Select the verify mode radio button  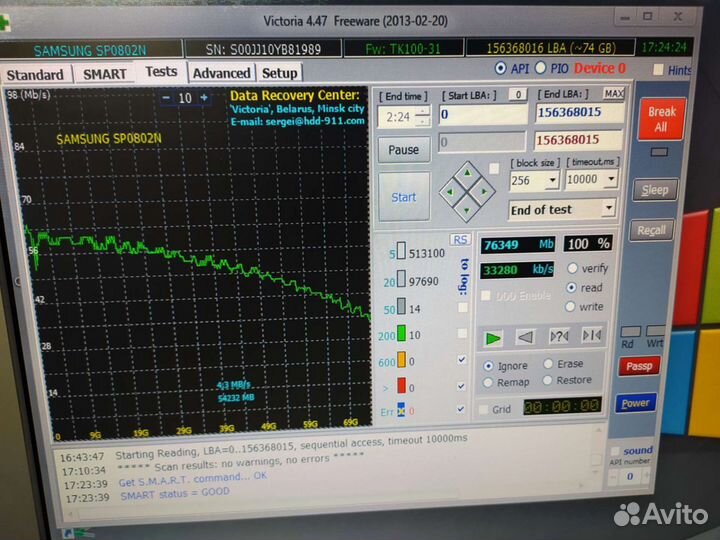[572, 268]
